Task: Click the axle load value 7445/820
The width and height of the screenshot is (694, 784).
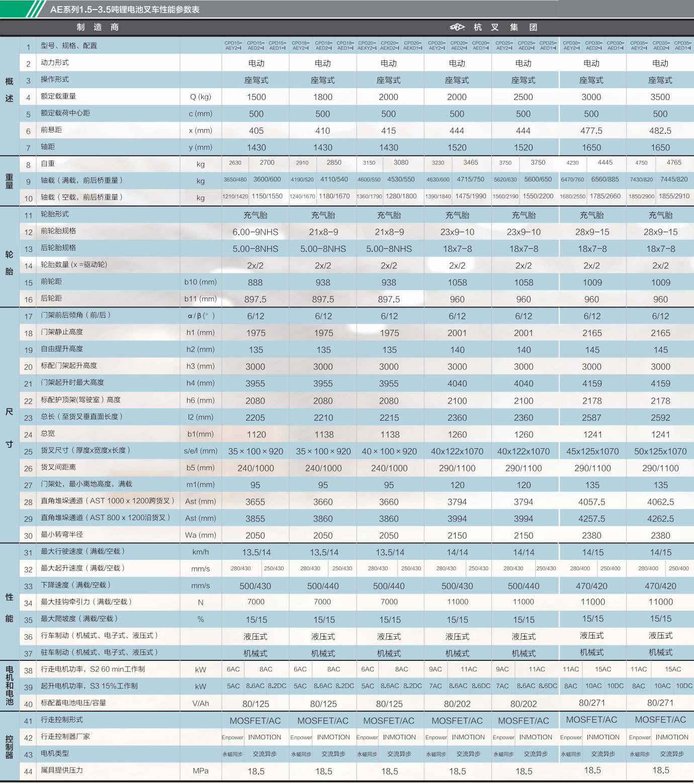Action: 674,179
